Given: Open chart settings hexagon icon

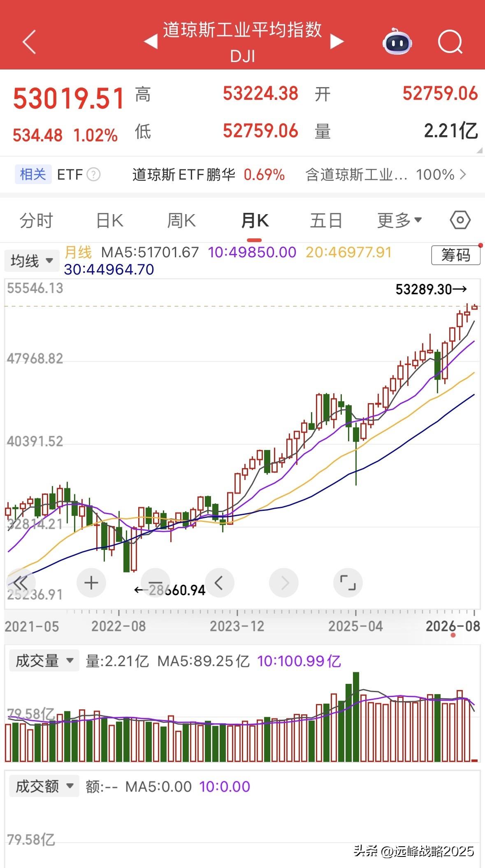Looking at the screenshot, I should tap(460, 220).
